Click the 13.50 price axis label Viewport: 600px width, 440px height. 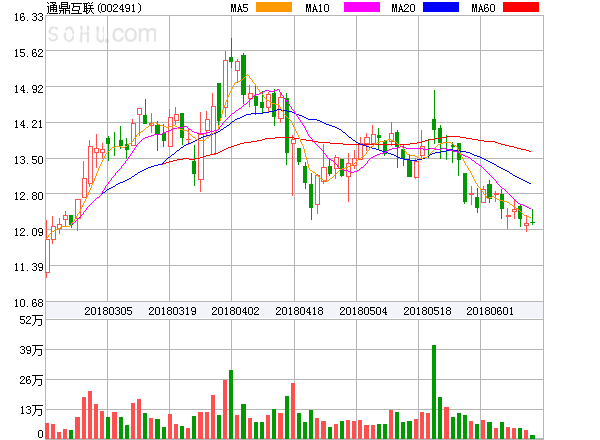tap(29, 160)
